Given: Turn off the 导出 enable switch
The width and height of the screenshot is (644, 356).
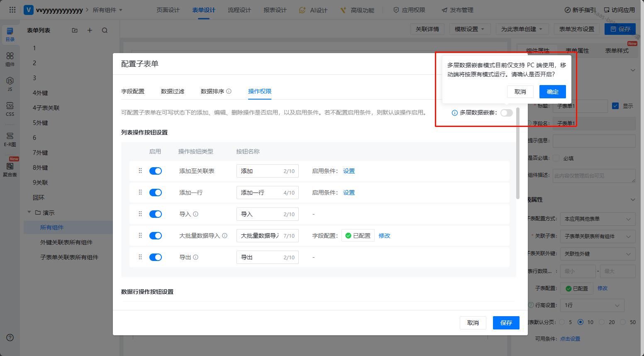Looking at the screenshot, I should [x=156, y=257].
